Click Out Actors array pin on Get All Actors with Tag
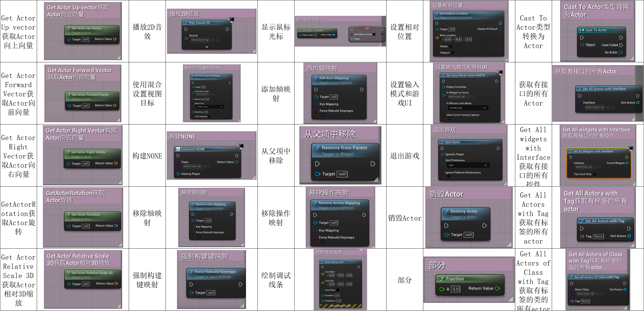This screenshot has width=644, height=311. [x=629, y=236]
